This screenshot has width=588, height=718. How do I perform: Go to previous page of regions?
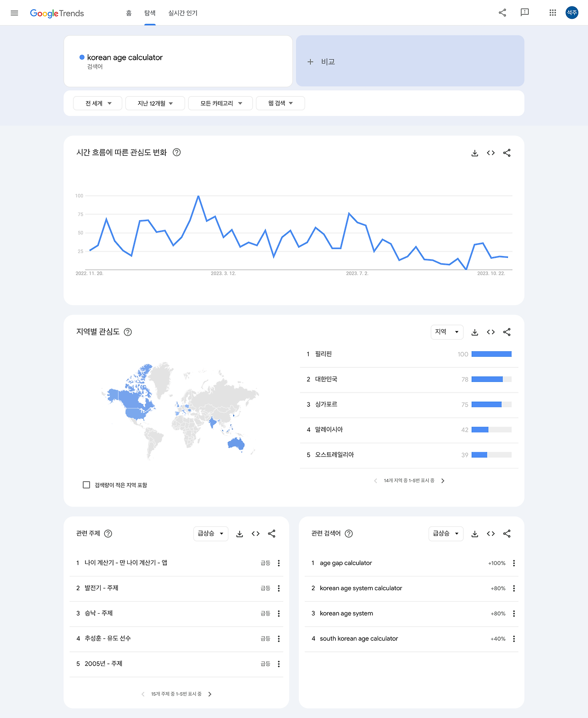[x=375, y=481]
